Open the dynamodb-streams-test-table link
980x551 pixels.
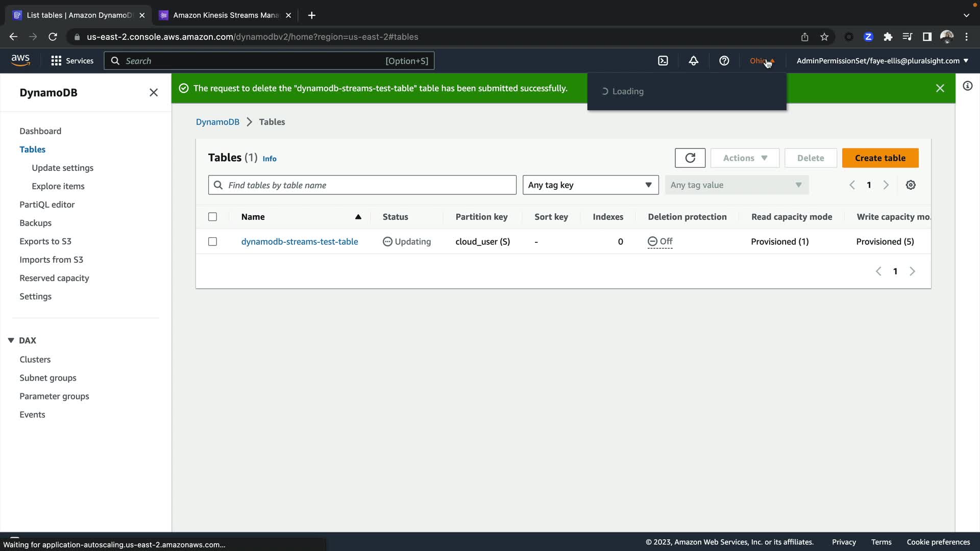coord(300,242)
